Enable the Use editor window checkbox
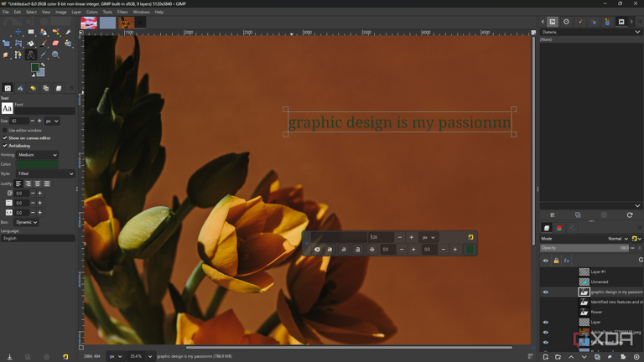The height and width of the screenshot is (362, 644). click(x=5, y=131)
